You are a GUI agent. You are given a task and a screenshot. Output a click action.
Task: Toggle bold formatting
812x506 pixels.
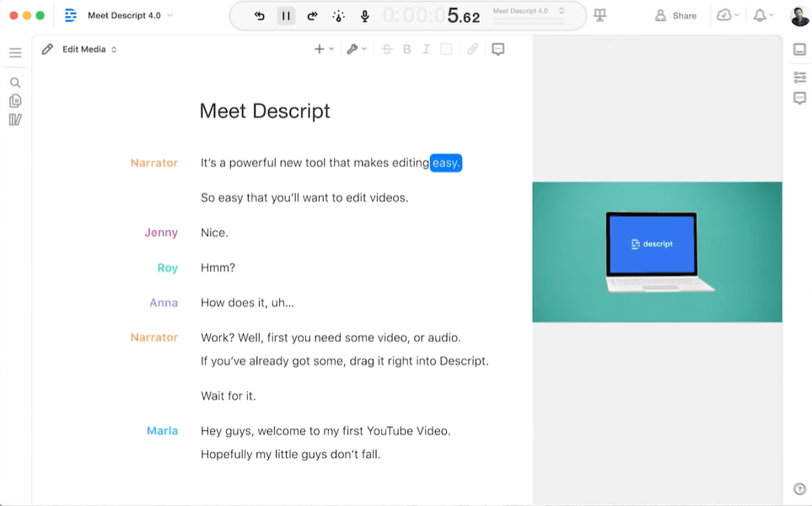(407, 50)
